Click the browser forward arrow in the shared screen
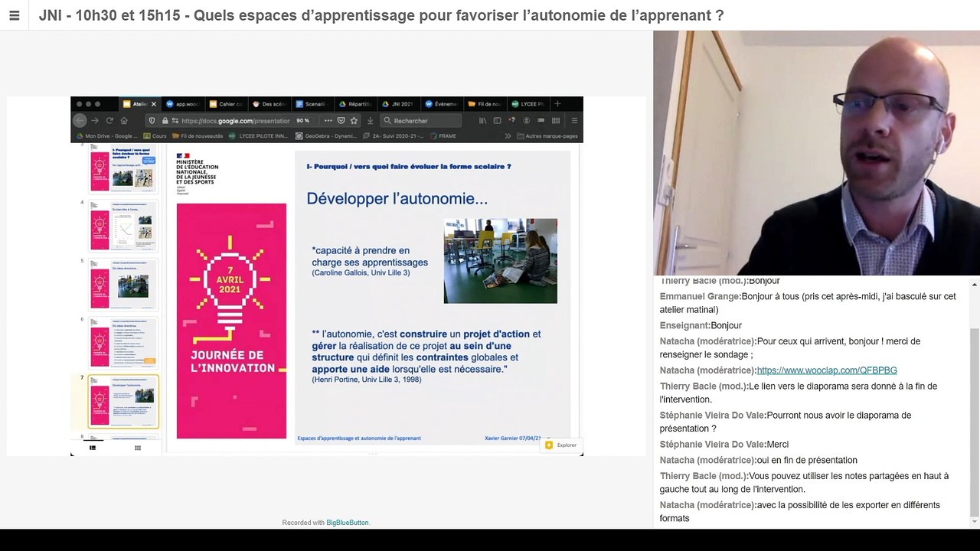 [95, 120]
